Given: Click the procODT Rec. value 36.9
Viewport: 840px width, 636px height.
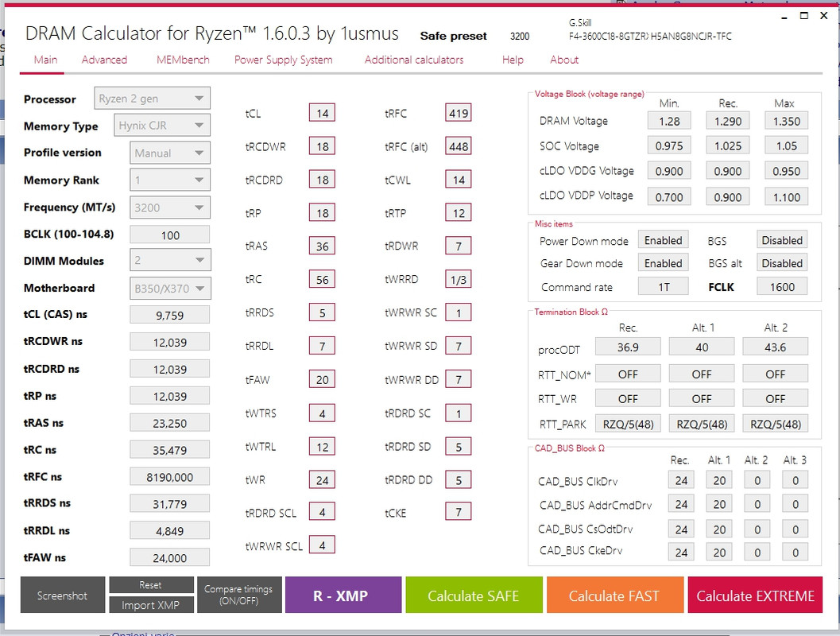Looking at the screenshot, I should coord(628,347).
